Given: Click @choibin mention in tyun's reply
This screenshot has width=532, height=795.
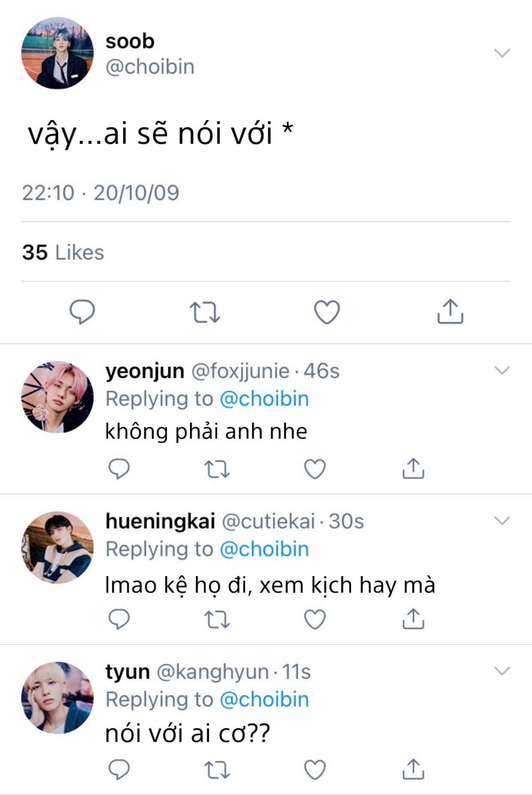Looking at the screenshot, I should [x=264, y=699].
